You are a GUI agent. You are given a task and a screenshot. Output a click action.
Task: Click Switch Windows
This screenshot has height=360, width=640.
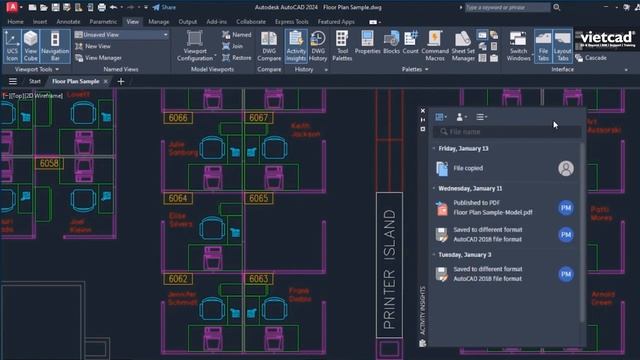click(518, 46)
